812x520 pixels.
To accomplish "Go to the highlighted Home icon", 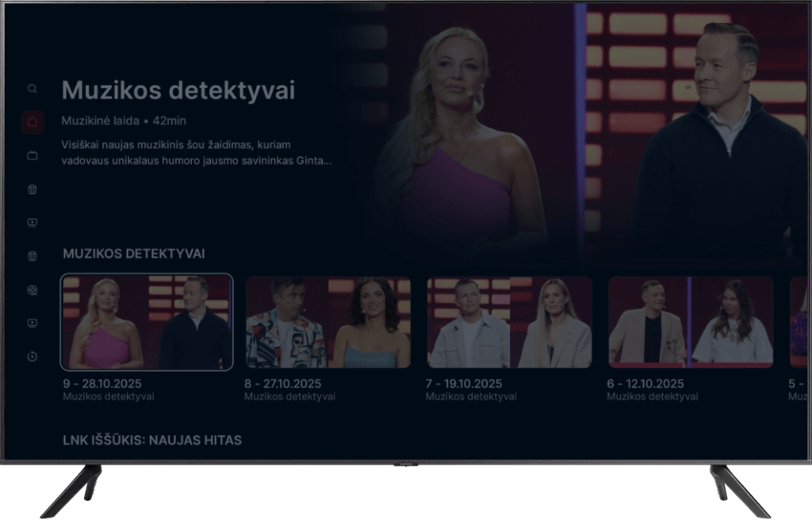I will pos(33,122).
